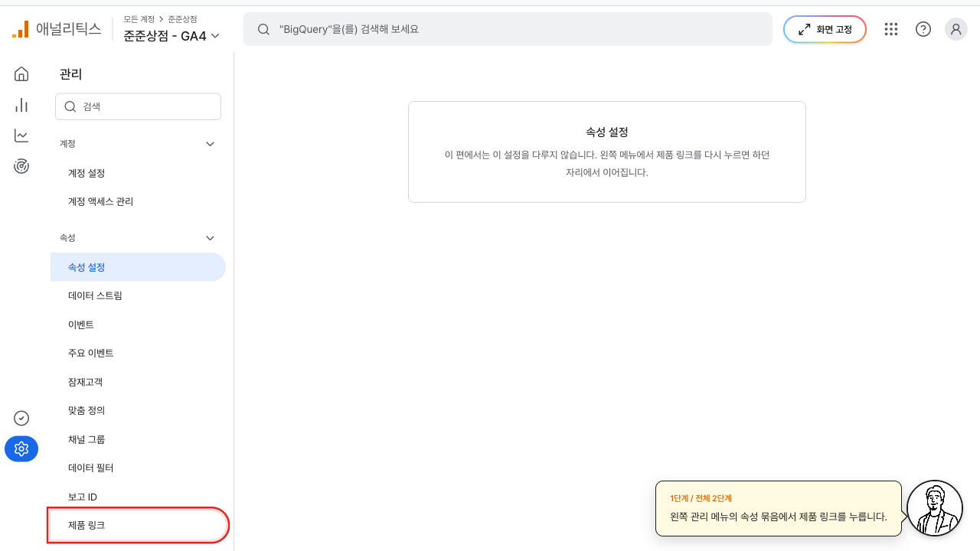Open 주요 이벤트 menu item

[x=138, y=353]
